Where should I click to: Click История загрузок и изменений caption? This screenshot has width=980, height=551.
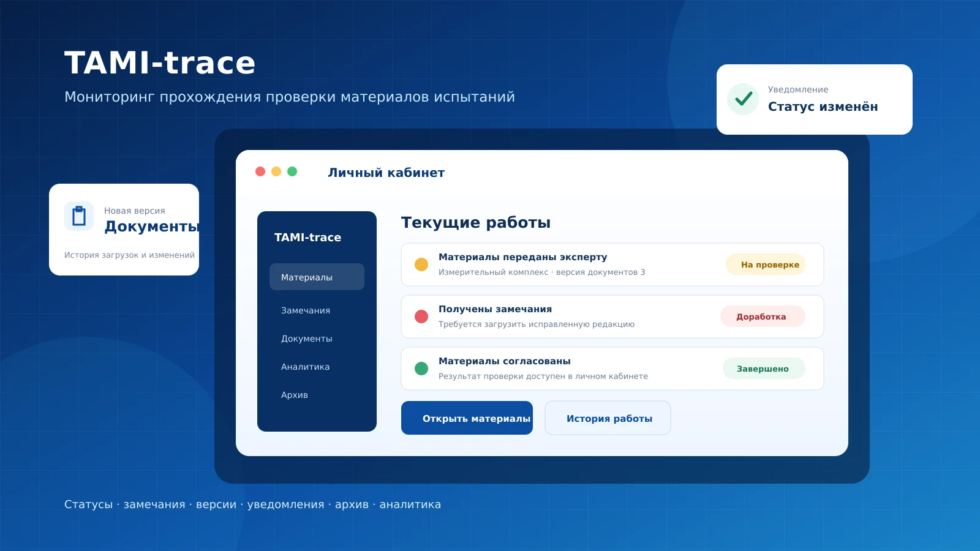click(129, 255)
